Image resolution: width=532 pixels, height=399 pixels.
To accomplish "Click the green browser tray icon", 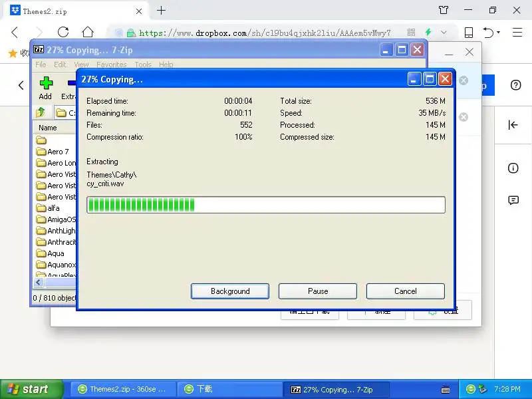I will coord(470,389).
